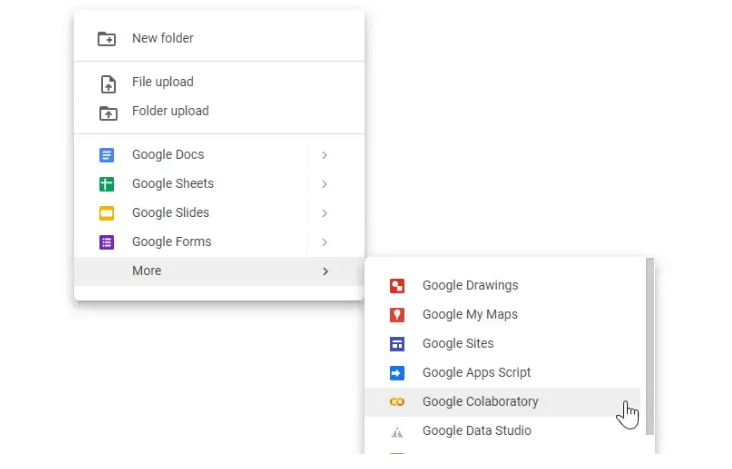
Task: Expand the Google Docs submenu arrow
Action: pyautogui.click(x=324, y=155)
